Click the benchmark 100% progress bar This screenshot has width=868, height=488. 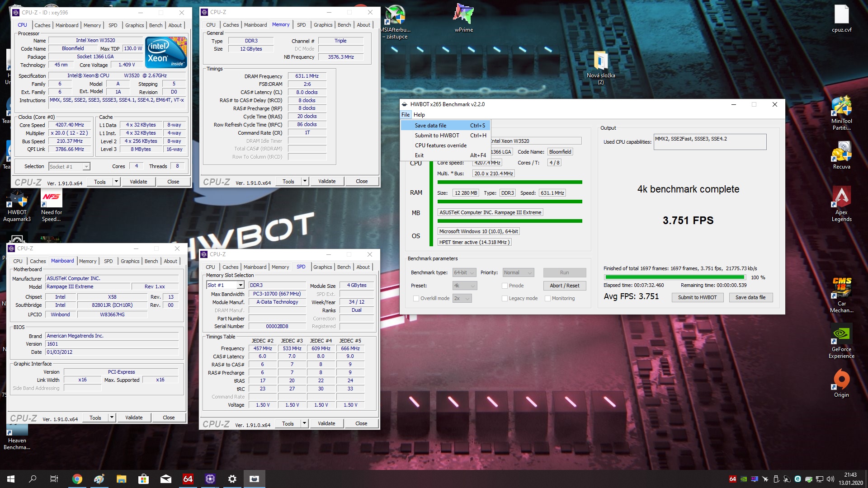click(675, 277)
